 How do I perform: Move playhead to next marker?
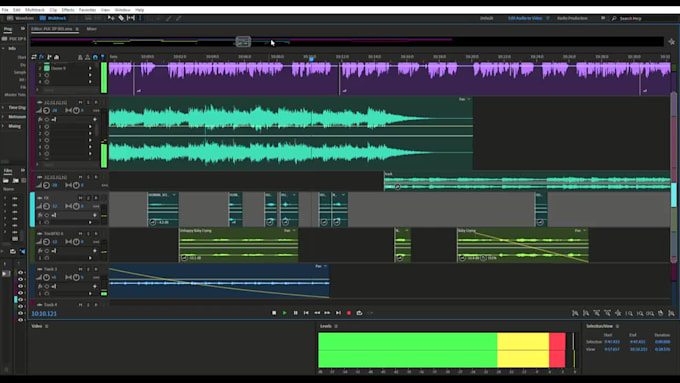point(338,313)
